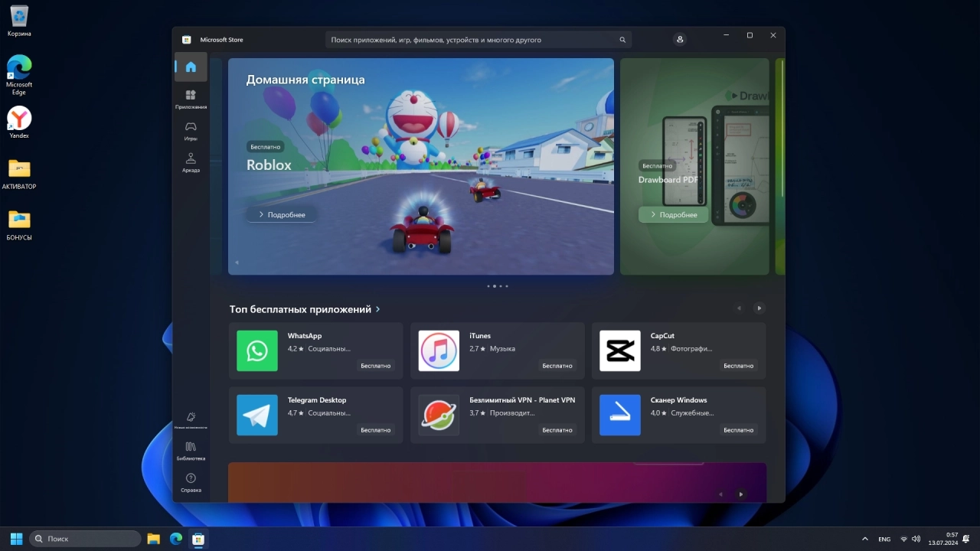
Task: Switch input language via ENG indicator
Action: point(884,539)
